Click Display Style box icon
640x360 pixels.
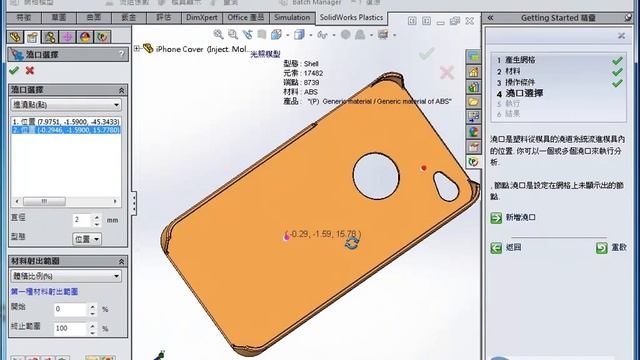coord(299,35)
